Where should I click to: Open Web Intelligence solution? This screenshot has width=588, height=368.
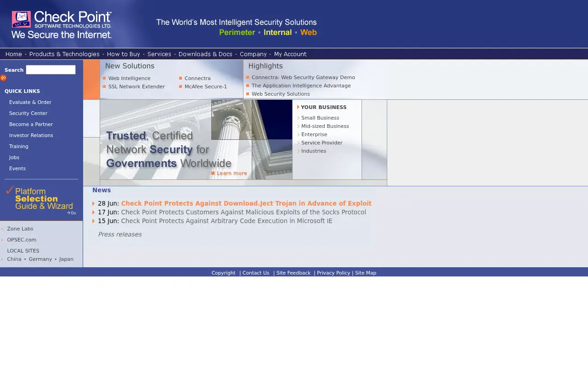click(x=129, y=78)
